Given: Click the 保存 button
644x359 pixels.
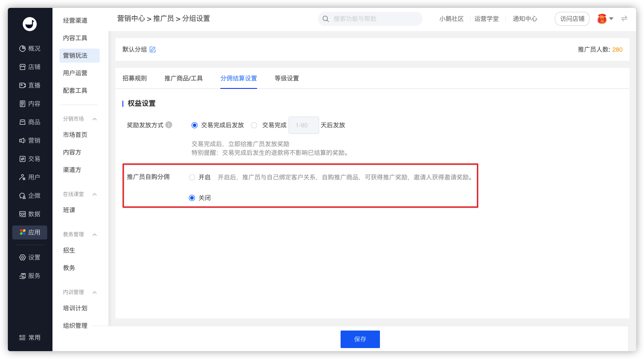Looking at the screenshot, I should [360, 339].
